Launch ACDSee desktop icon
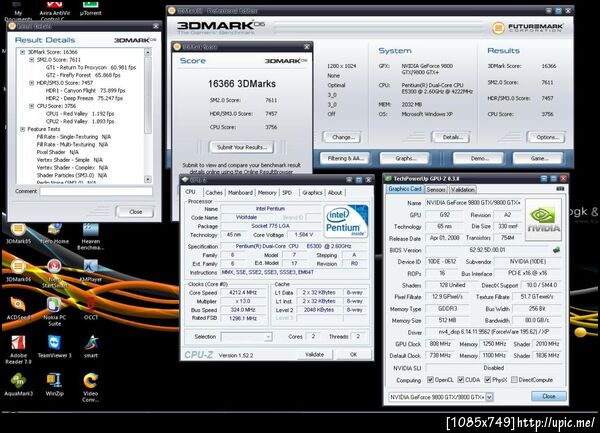Viewport: 600px width, 433px height. [18, 308]
